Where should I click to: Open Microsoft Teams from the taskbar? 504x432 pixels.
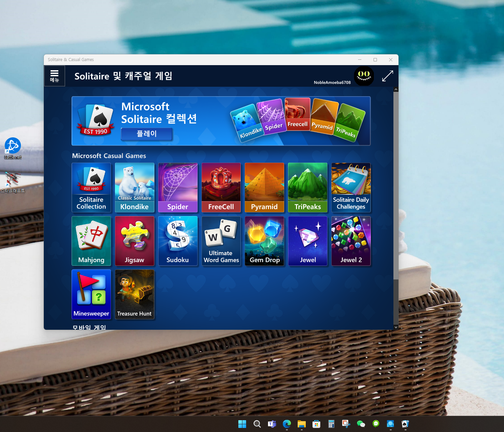272,424
